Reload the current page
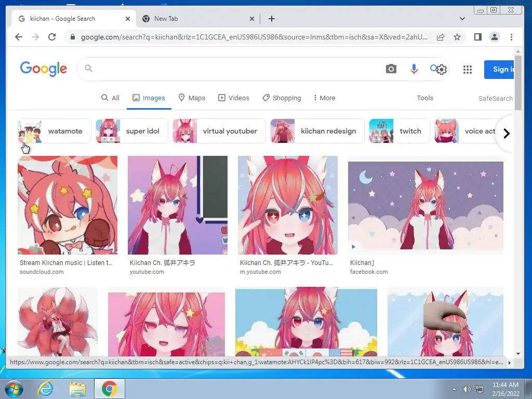The width and height of the screenshot is (532, 399). coord(52,37)
